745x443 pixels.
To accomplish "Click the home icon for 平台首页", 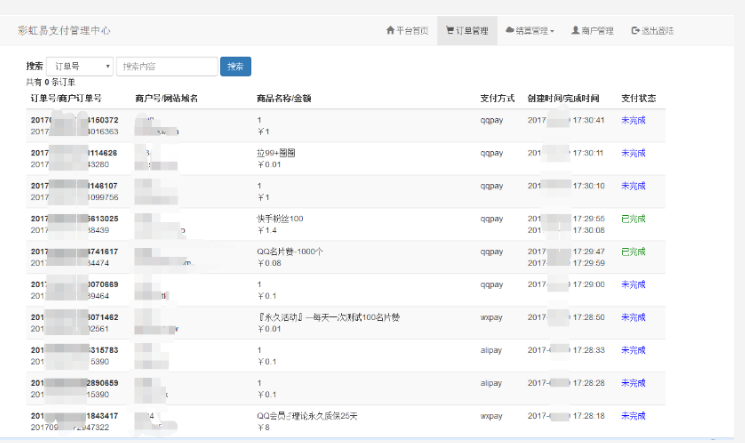I will click(x=390, y=30).
